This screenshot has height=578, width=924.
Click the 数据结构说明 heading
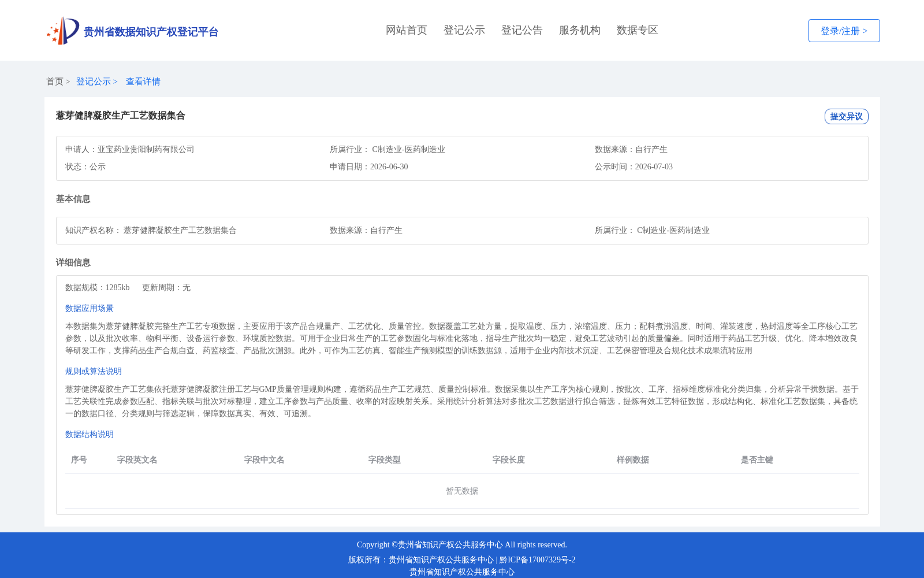coord(90,434)
